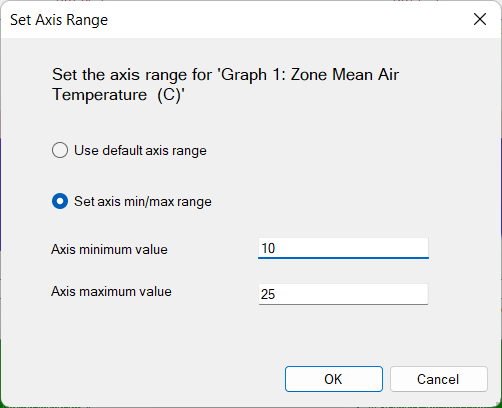Click the 'Set Axis Range' title bar text
Image resolution: width=502 pixels, height=408 pixels.
click(x=59, y=20)
